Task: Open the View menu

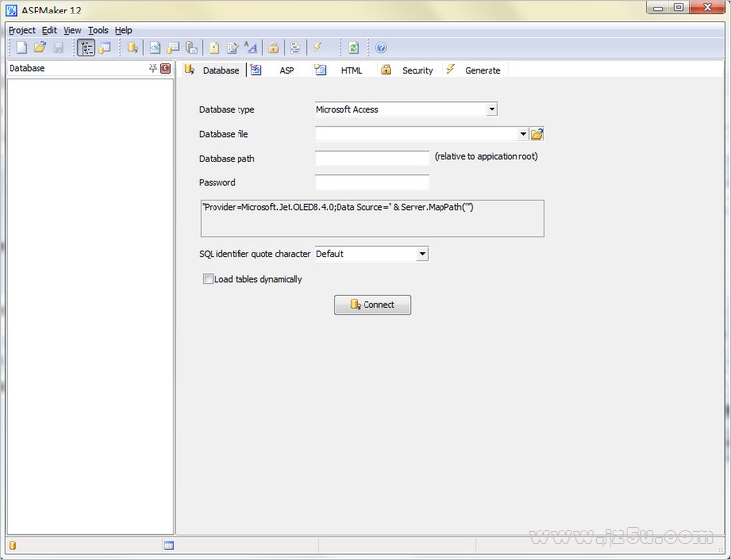Action: click(72, 30)
